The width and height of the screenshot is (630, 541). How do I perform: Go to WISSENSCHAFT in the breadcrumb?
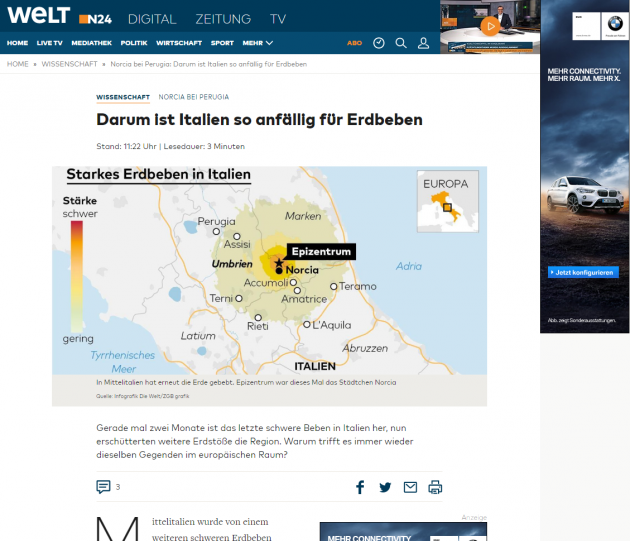(69, 64)
